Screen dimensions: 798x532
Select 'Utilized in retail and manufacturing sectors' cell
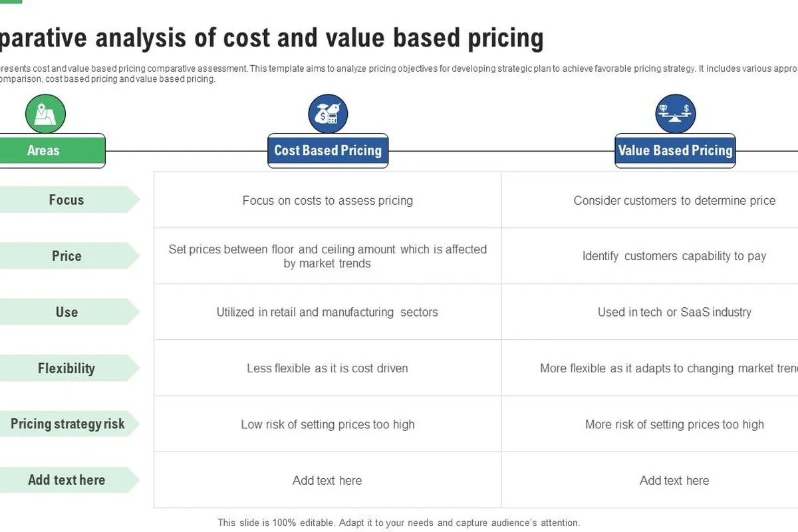tap(328, 312)
